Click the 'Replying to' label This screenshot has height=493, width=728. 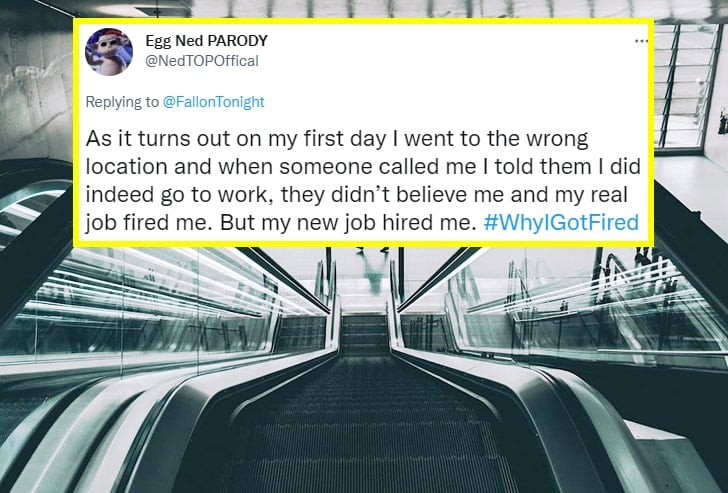tap(124, 101)
